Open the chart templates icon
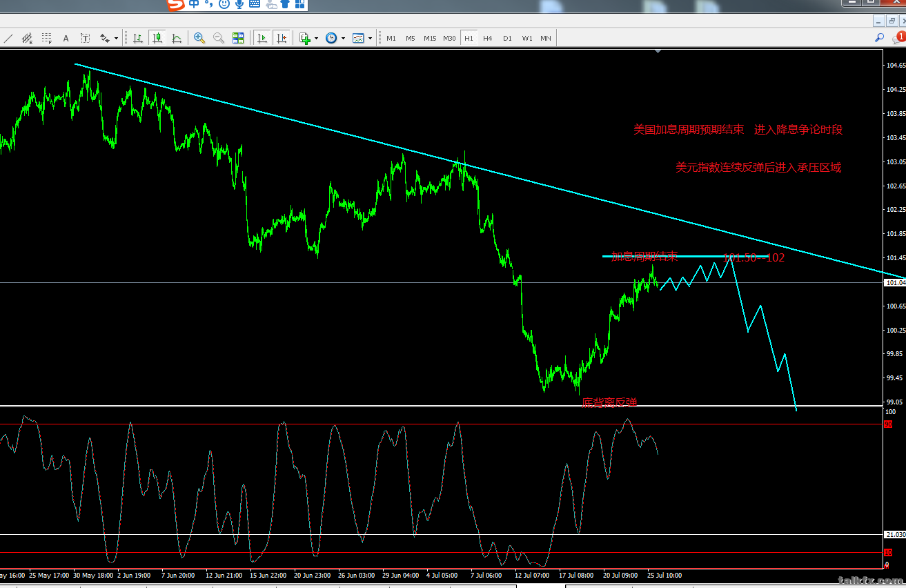Screen dimensions: 906x588 [x=358, y=38]
